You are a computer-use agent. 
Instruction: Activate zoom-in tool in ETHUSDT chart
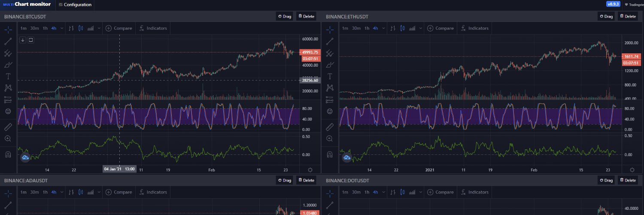pos(330,138)
